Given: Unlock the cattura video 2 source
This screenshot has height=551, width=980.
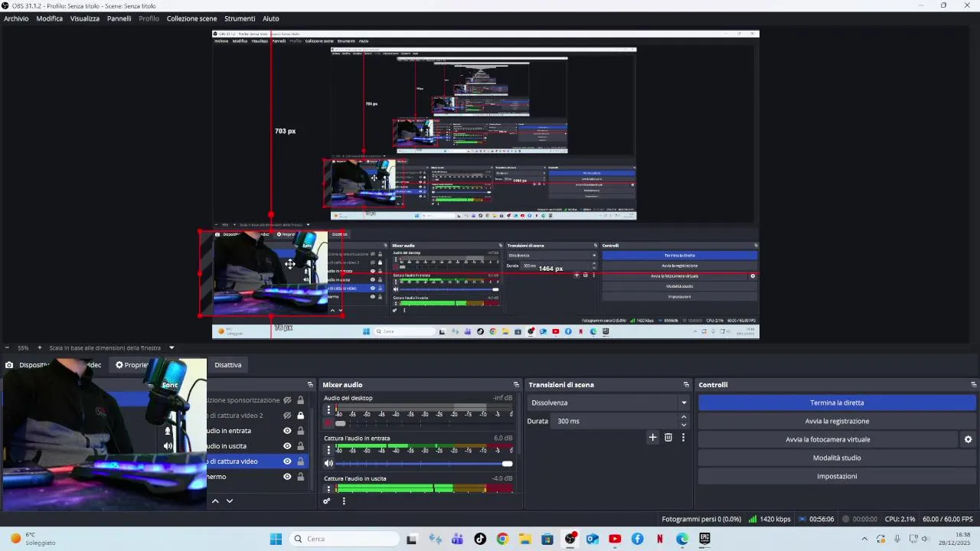Looking at the screenshot, I should 300,416.
